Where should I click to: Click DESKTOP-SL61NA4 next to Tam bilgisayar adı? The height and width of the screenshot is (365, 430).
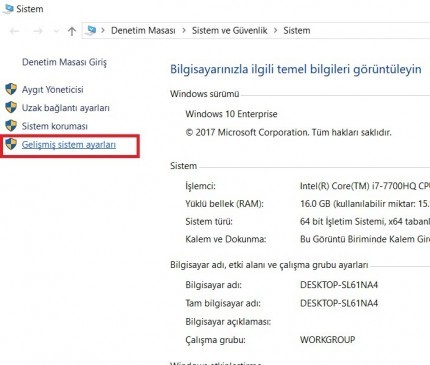tap(339, 303)
